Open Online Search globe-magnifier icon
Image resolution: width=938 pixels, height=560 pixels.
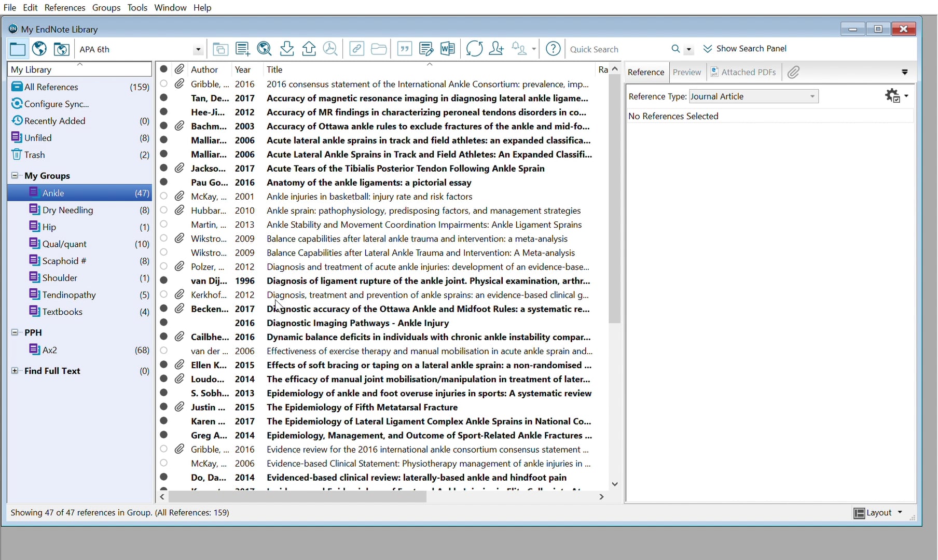coord(265,49)
